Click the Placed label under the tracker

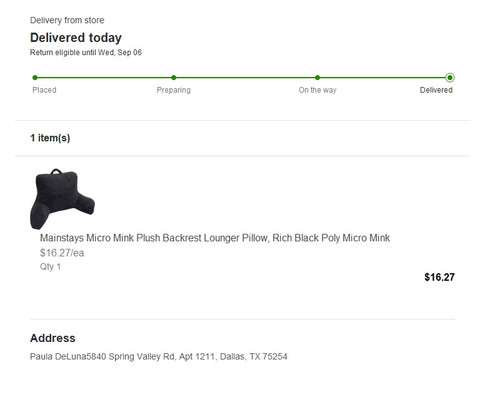44,90
